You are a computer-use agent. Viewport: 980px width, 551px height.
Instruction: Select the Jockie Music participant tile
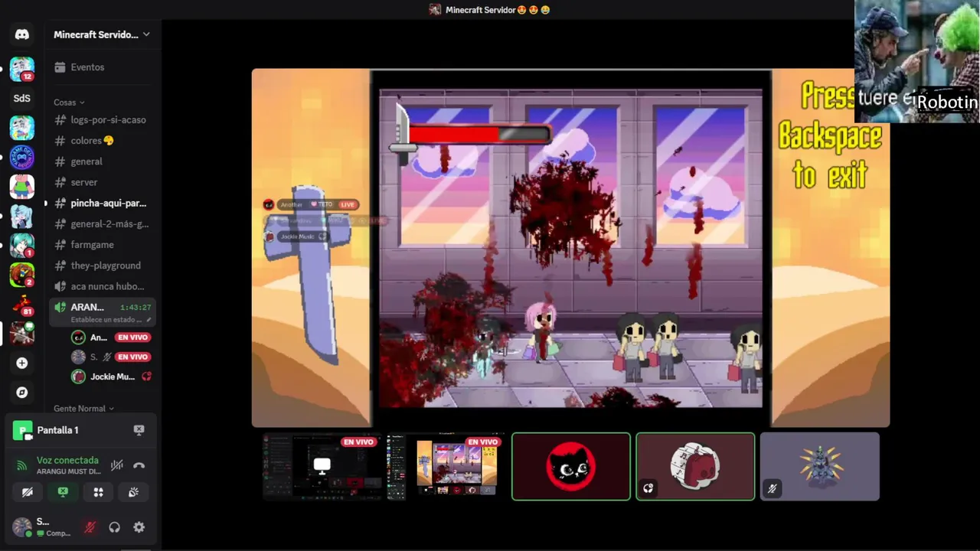coord(695,467)
